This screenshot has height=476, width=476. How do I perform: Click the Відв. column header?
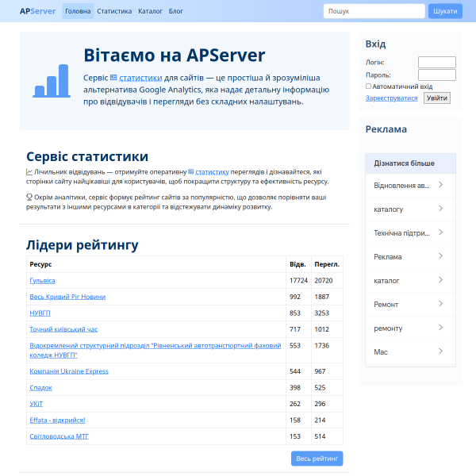click(297, 264)
